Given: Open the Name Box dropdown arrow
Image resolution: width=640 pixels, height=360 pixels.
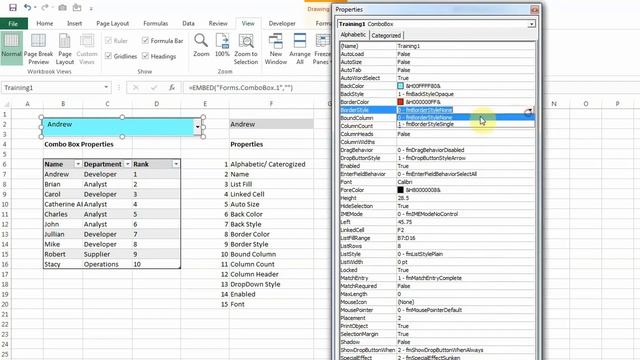Looking at the screenshot, I should (106, 87).
